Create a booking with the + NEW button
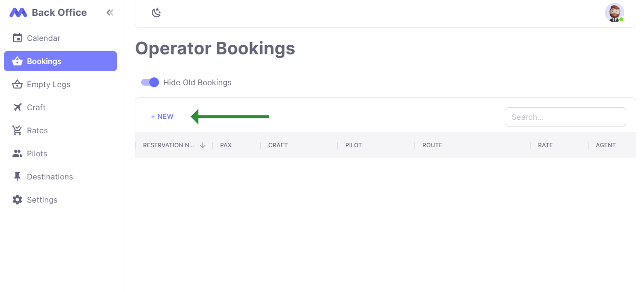 162,116
